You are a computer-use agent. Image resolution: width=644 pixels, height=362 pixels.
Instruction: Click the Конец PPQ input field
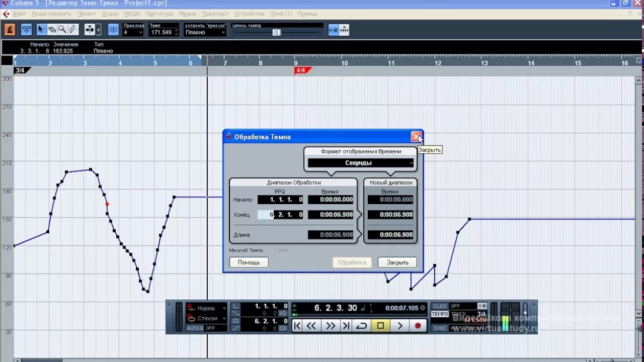280,215
